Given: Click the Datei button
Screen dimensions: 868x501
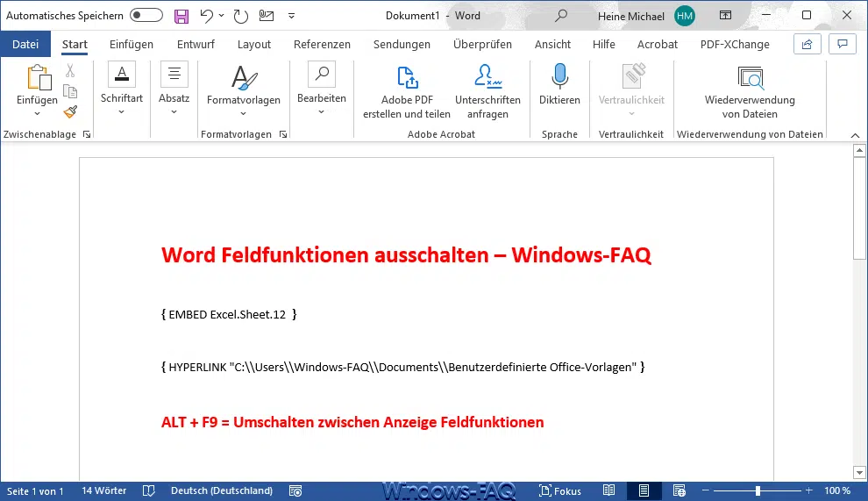Looking at the screenshot, I should pos(25,44).
